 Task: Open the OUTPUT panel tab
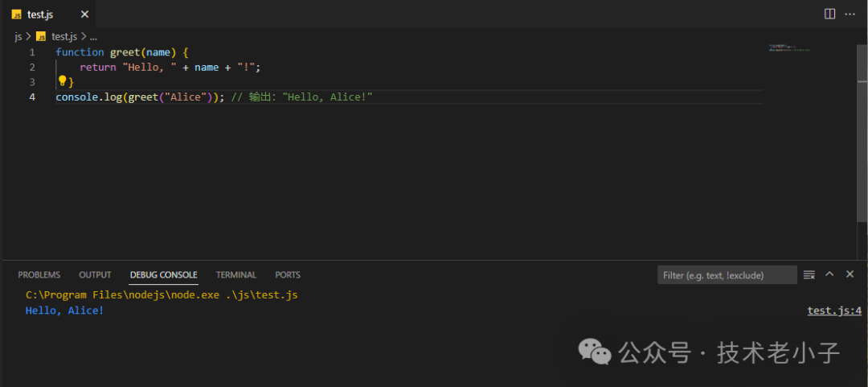(x=95, y=275)
